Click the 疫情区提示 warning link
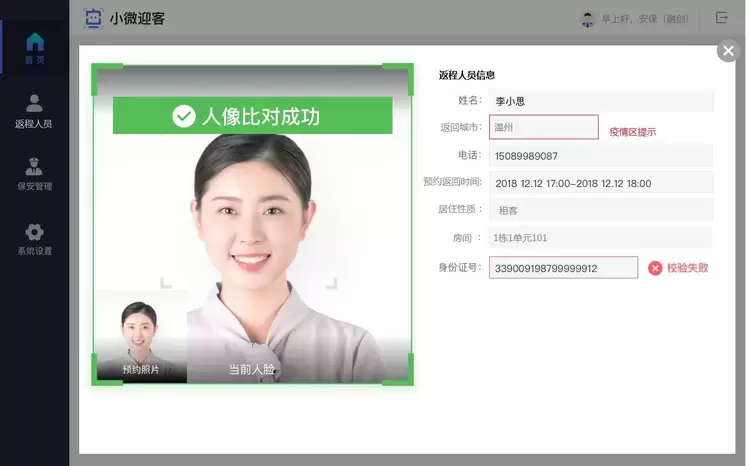750x466 pixels. [632, 132]
